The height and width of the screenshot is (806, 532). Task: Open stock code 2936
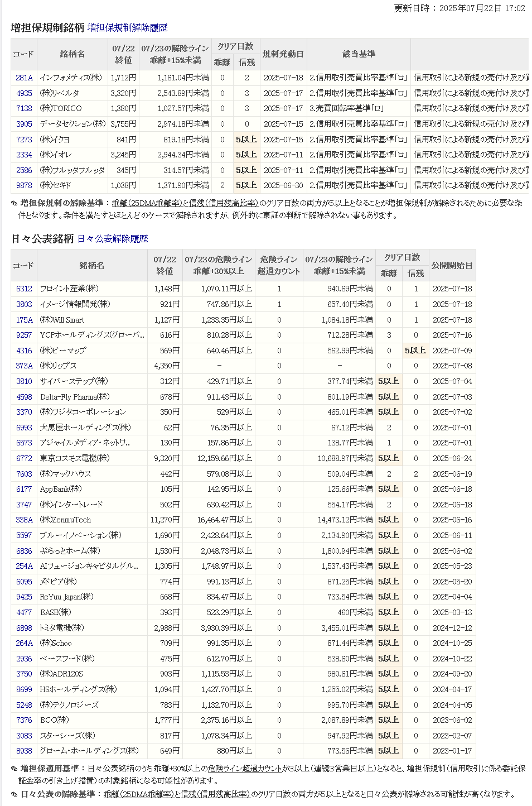24,659
